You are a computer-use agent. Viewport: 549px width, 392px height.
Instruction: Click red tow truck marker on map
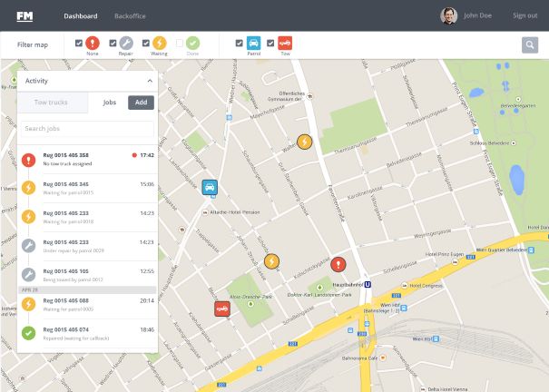coord(222,309)
